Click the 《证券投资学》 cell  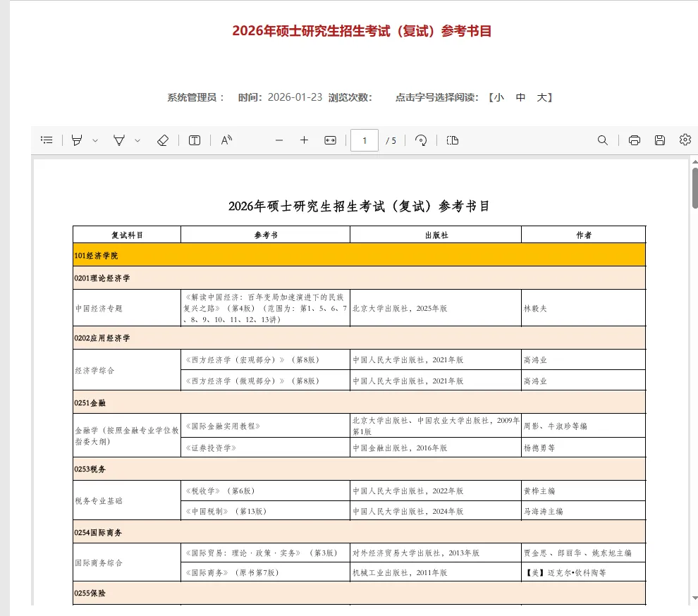tap(265, 448)
